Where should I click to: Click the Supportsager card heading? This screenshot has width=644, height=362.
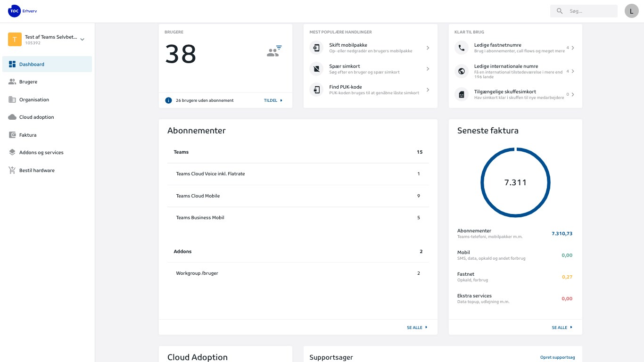[331, 358]
